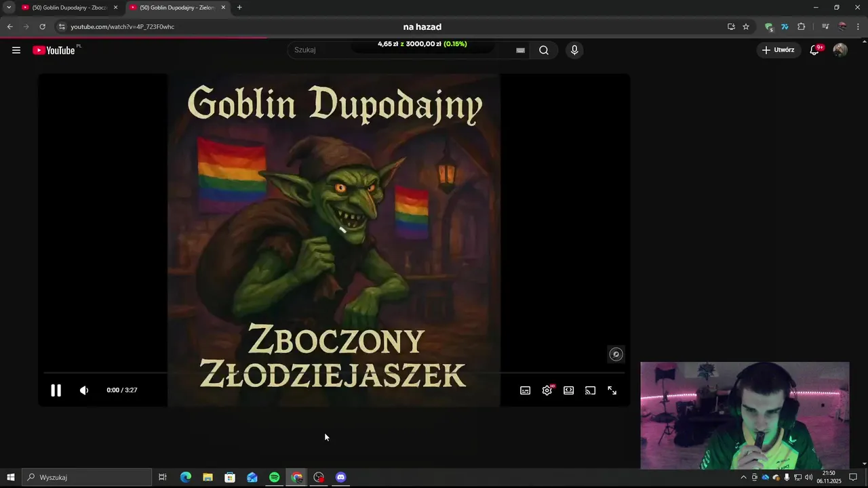Screen dimensions: 868x488
Task: Toggle subtitles in the video player
Action: tap(526, 390)
